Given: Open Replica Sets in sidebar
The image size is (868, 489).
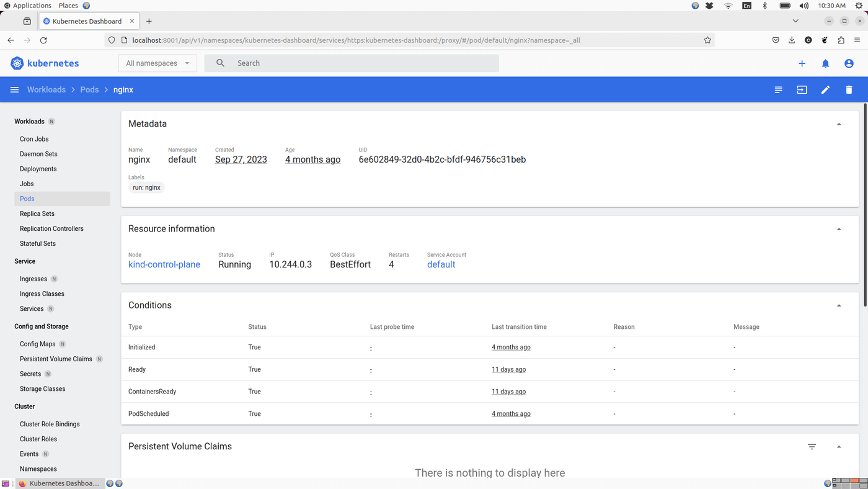Looking at the screenshot, I should pos(37,213).
